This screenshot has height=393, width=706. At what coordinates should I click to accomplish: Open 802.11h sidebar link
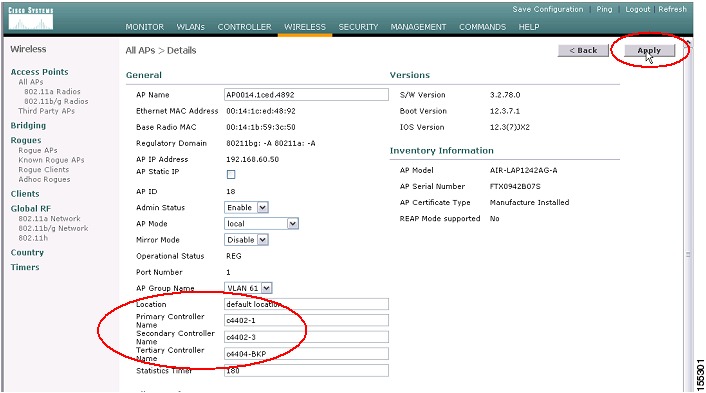coord(33,238)
